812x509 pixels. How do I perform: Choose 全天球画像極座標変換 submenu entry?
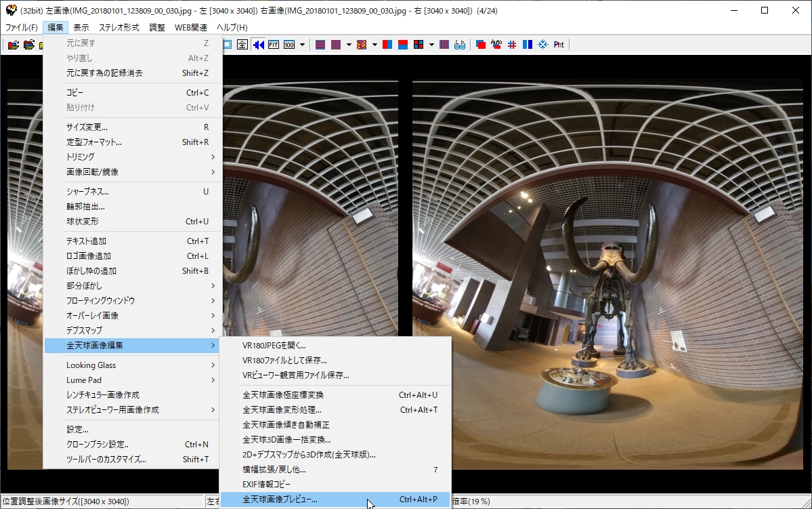pos(336,395)
